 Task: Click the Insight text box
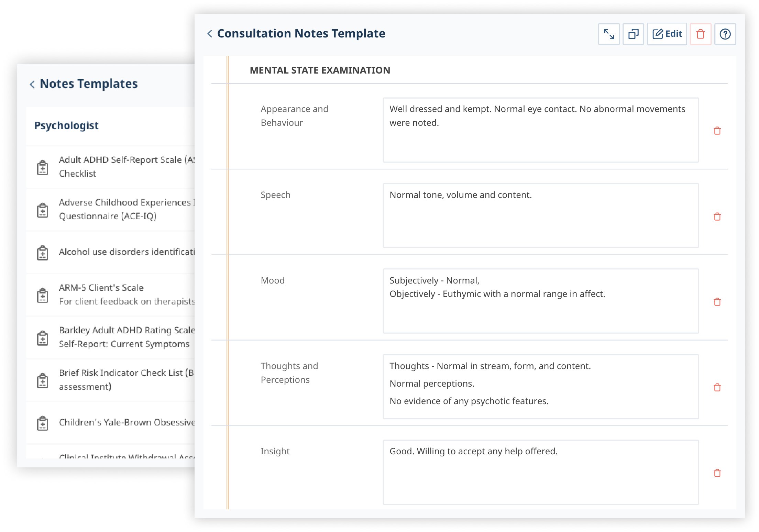[x=541, y=472]
